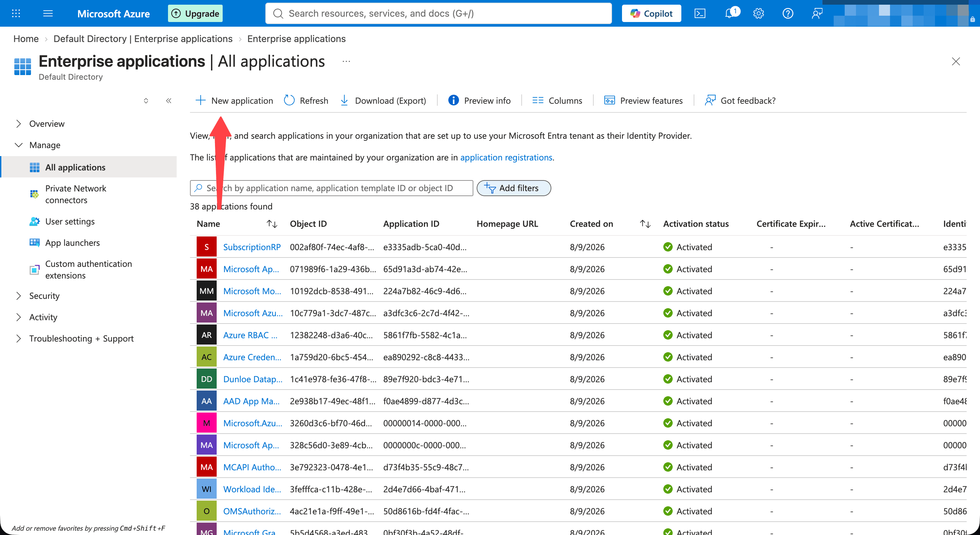The width and height of the screenshot is (980, 535).
Task: Open the Azure apps grid launcher
Action: click(x=16, y=13)
